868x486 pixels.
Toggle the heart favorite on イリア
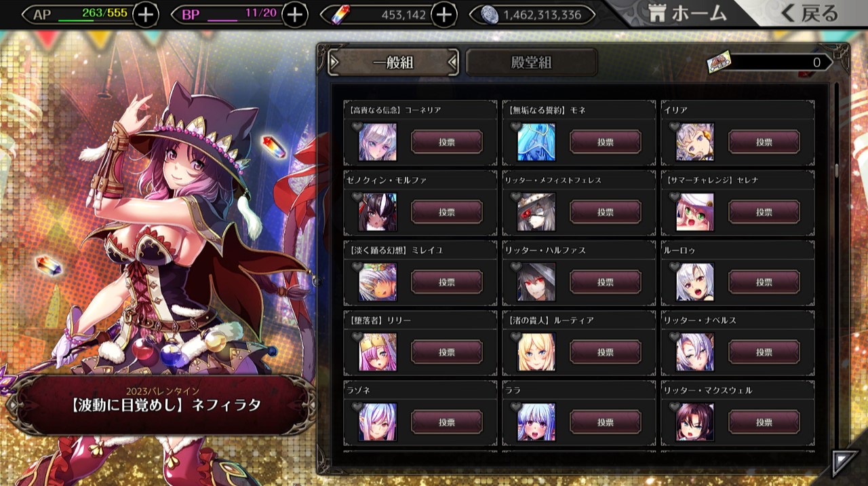(674, 126)
